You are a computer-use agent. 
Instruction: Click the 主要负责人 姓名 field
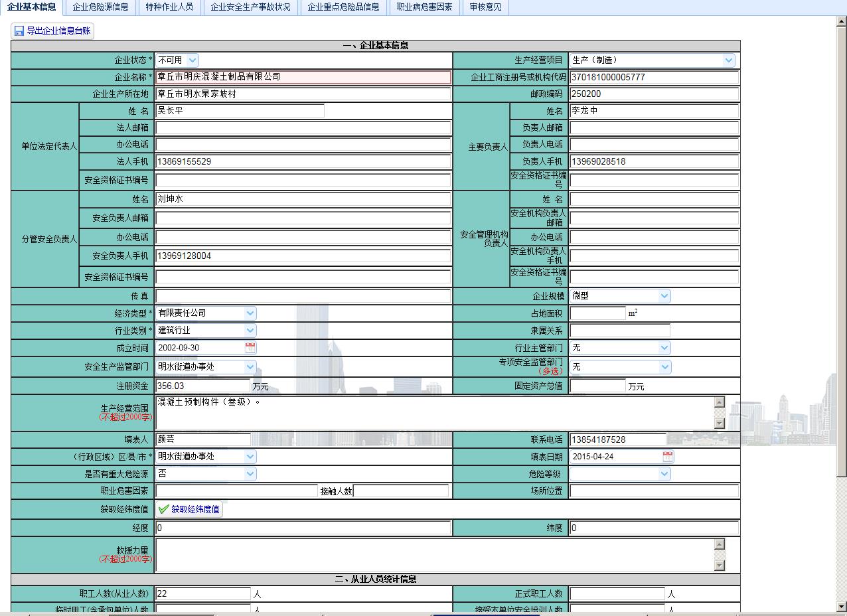click(654, 111)
